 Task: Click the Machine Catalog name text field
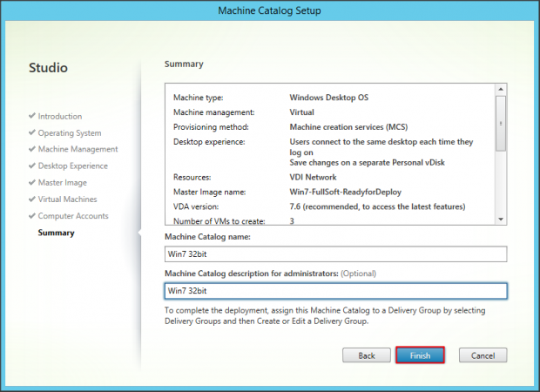point(335,253)
